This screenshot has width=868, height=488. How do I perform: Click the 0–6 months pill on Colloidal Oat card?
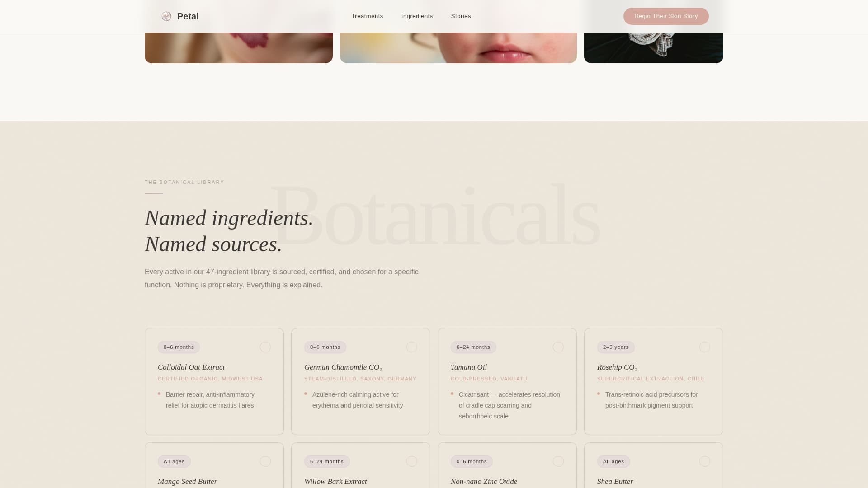[x=178, y=347]
